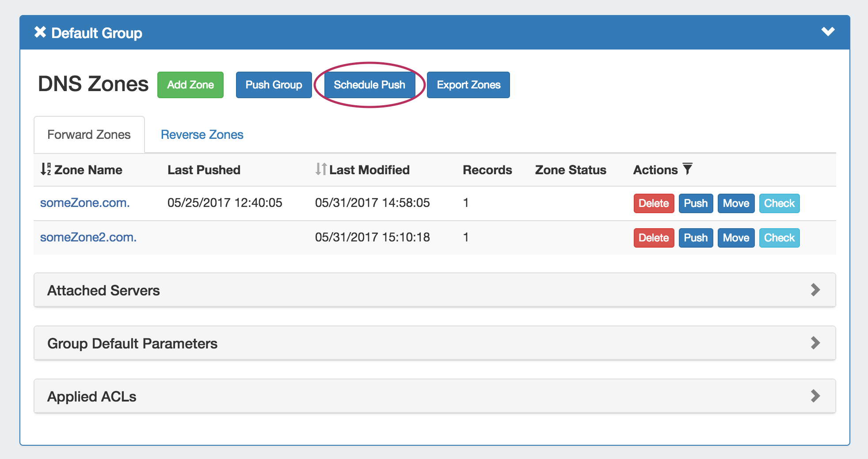Sort by Last Modified arrows icon
868x459 pixels.
321,169
